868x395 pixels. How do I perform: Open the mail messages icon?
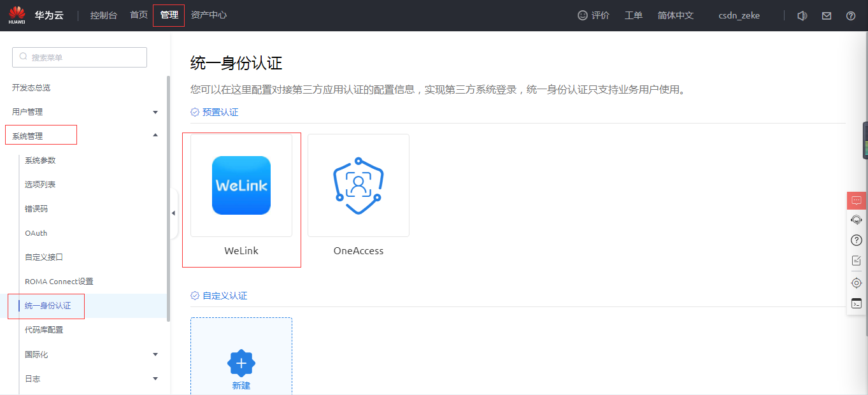(x=827, y=15)
